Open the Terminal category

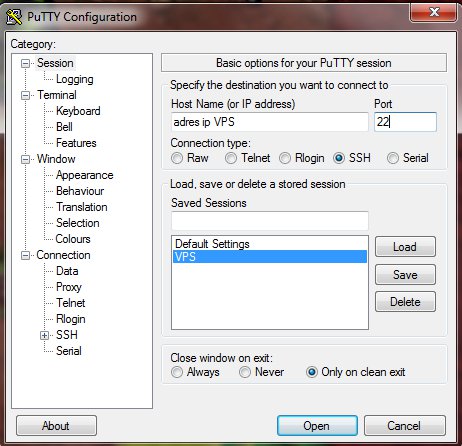click(57, 95)
